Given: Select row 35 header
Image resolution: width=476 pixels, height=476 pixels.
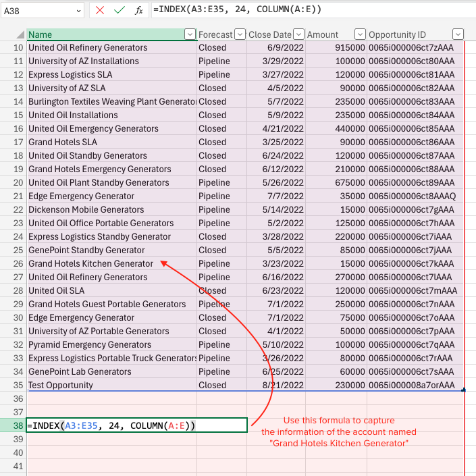Looking at the screenshot, I should (14, 385).
